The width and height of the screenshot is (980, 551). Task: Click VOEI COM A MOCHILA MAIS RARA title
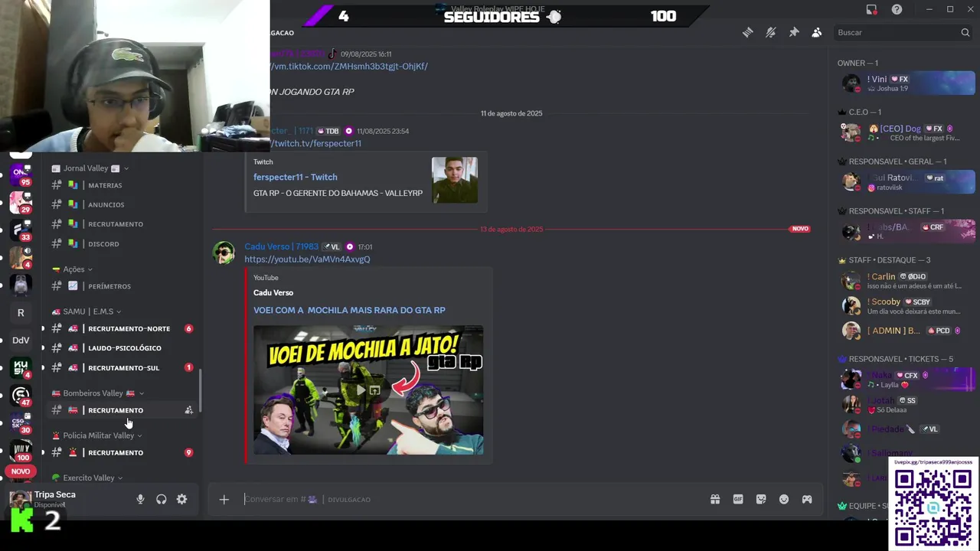coord(349,310)
